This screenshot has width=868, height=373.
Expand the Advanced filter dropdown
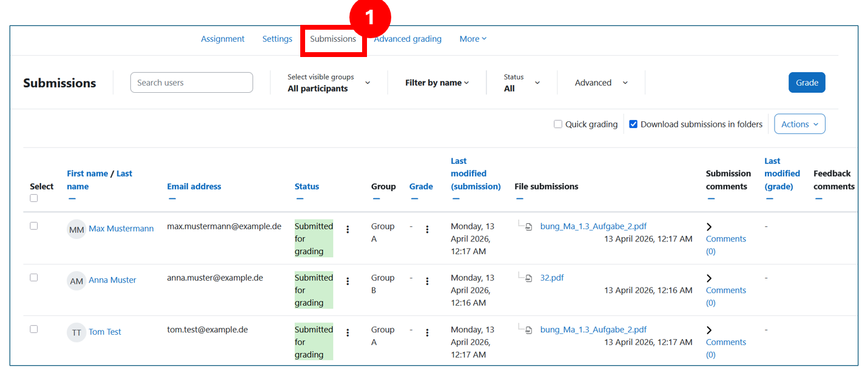pos(601,82)
